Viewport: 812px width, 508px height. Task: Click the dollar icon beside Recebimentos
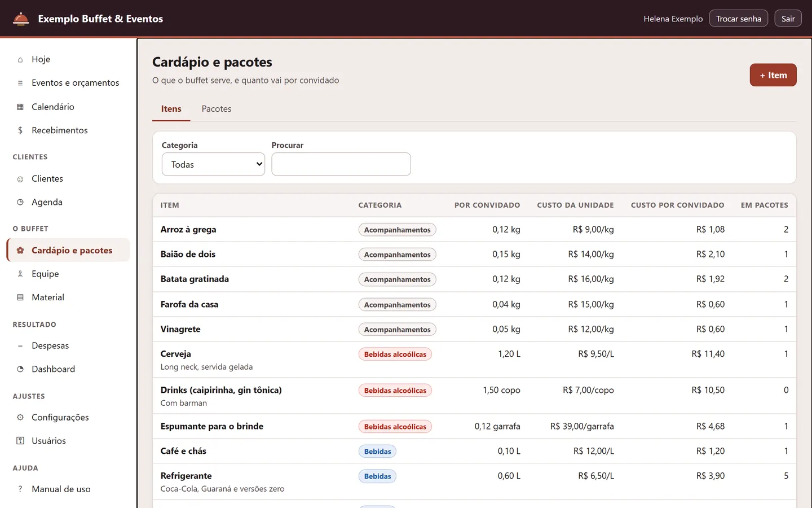coord(20,130)
